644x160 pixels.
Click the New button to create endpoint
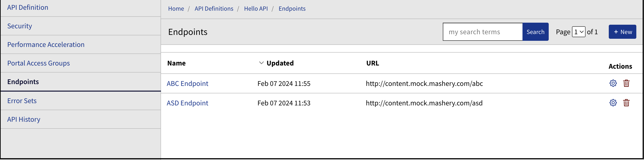pyautogui.click(x=622, y=32)
